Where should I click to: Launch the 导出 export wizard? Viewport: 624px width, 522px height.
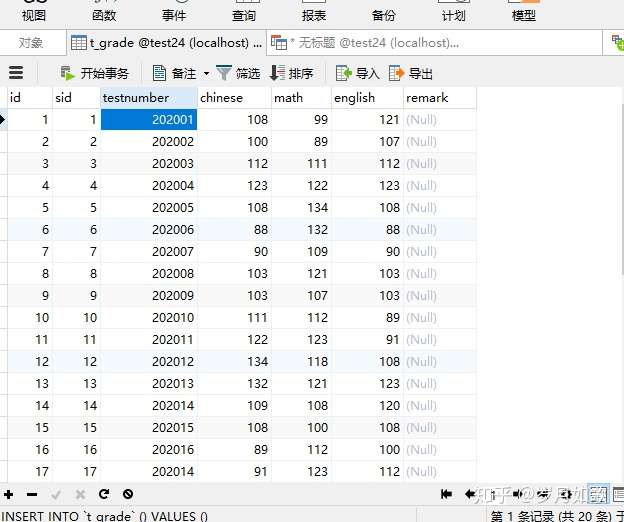[410, 74]
